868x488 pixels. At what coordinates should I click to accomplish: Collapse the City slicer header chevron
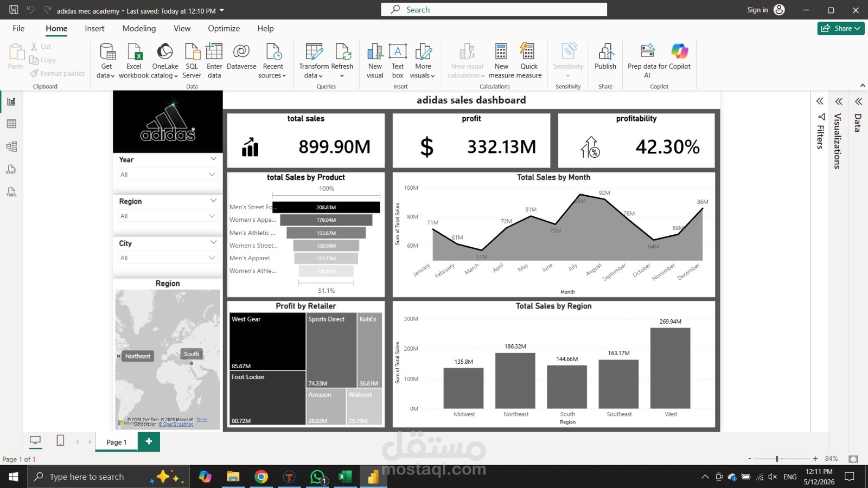pos(213,242)
